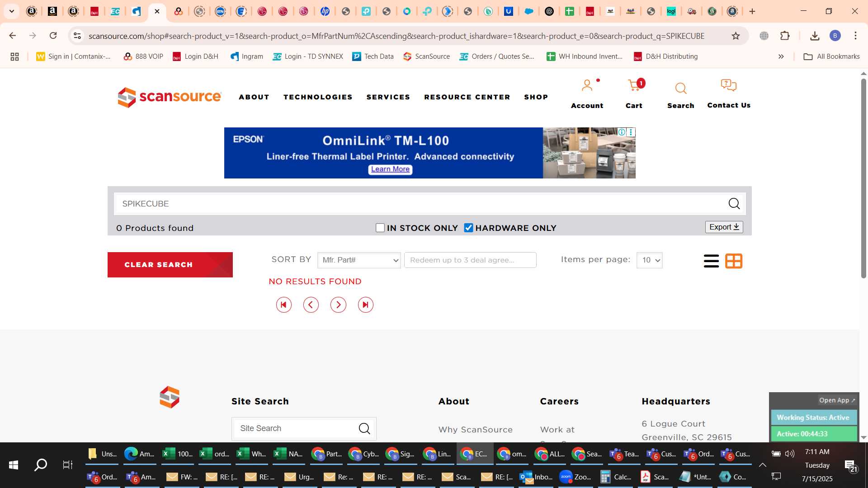Open the Account icon menu
The width and height of the screenshot is (868, 488).
tap(587, 86)
